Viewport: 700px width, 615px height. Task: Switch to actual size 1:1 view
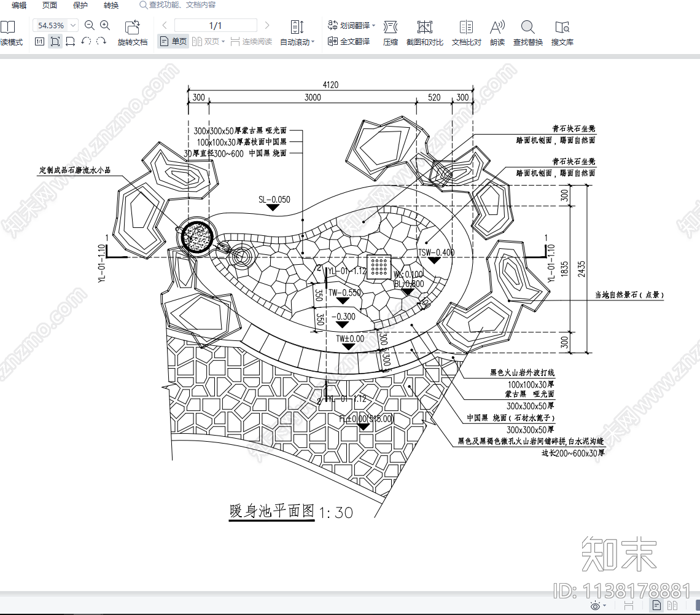(x=39, y=42)
